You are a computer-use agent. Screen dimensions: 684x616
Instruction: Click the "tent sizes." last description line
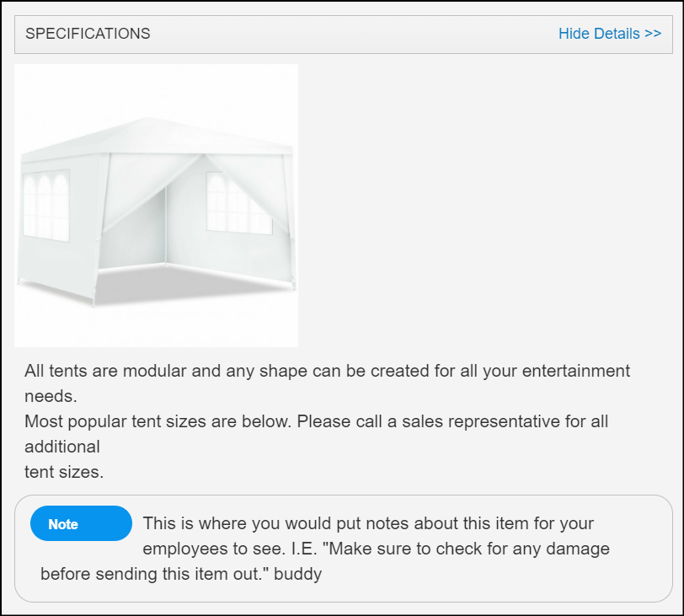click(x=64, y=472)
